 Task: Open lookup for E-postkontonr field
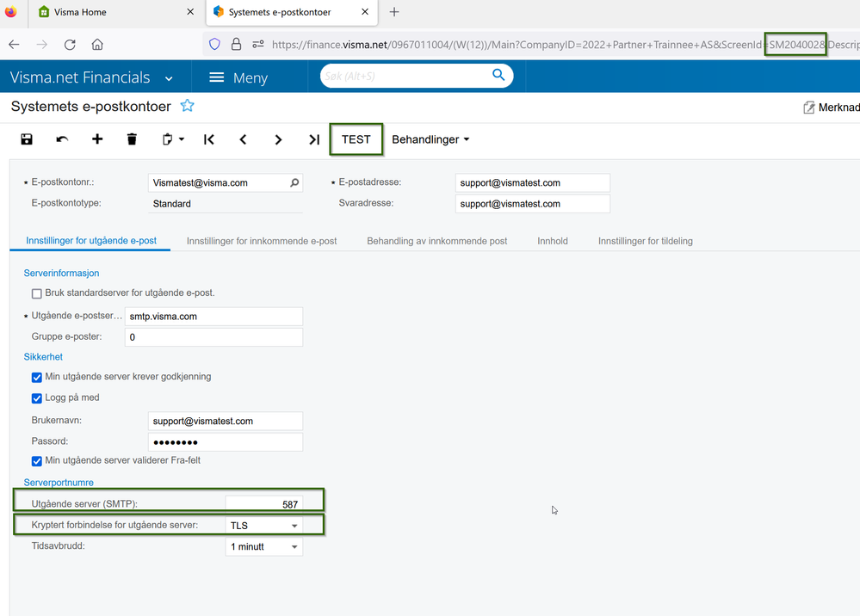click(x=294, y=182)
